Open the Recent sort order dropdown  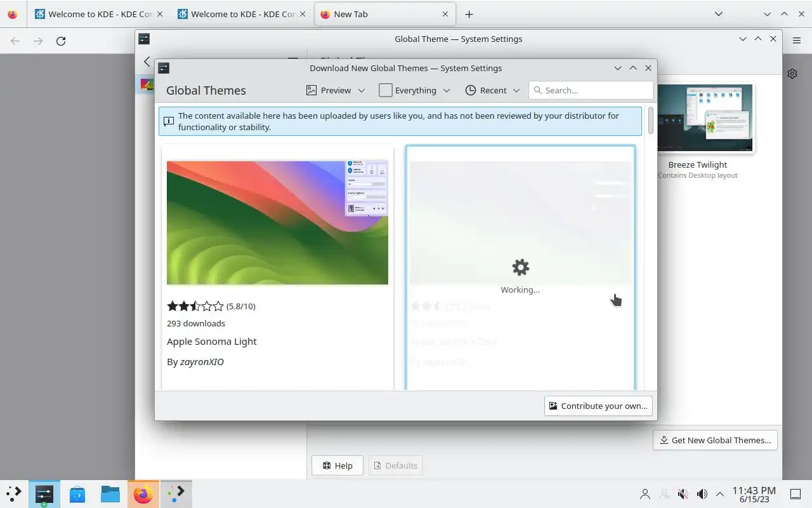pyautogui.click(x=492, y=90)
